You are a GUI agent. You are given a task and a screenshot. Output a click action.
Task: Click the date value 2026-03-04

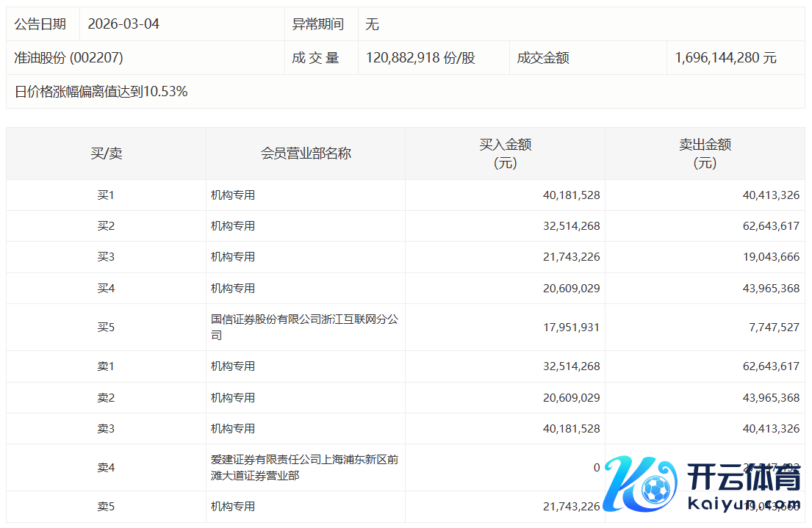(123, 24)
